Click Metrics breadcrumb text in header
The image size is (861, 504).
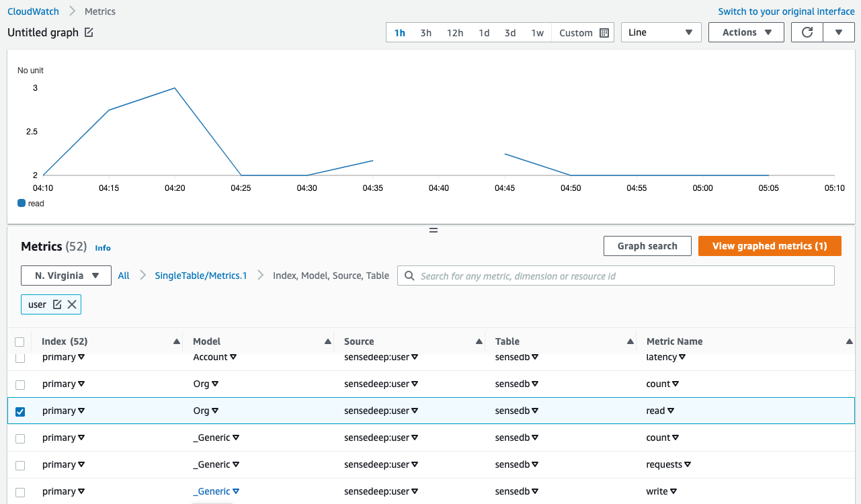click(x=100, y=11)
